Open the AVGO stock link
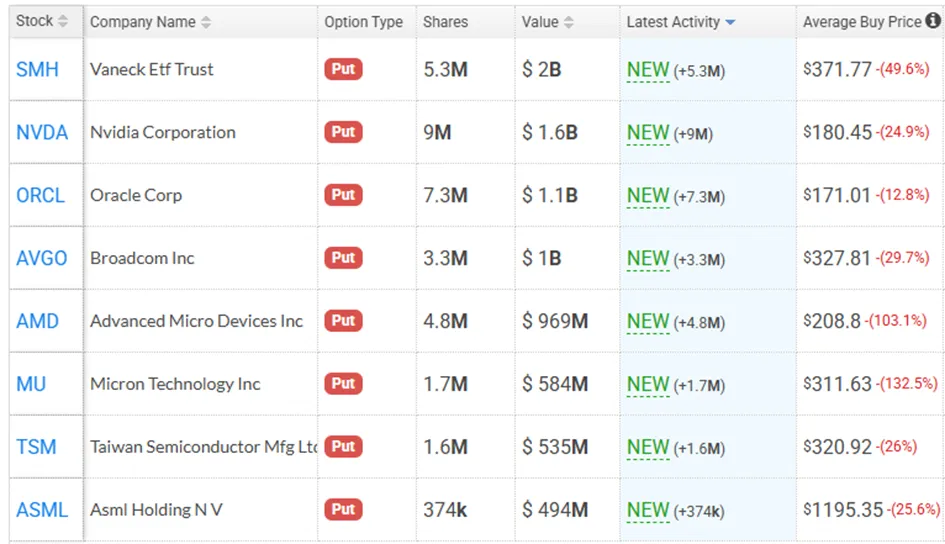The width and height of the screenshot is (945, 544). pyautogui.click(x=42, y=258)
